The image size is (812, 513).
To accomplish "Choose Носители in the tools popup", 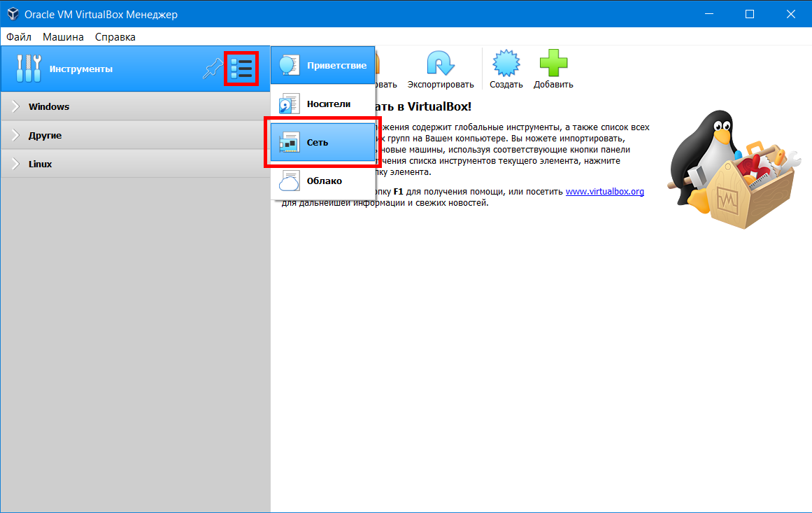I will pos(322,104).
